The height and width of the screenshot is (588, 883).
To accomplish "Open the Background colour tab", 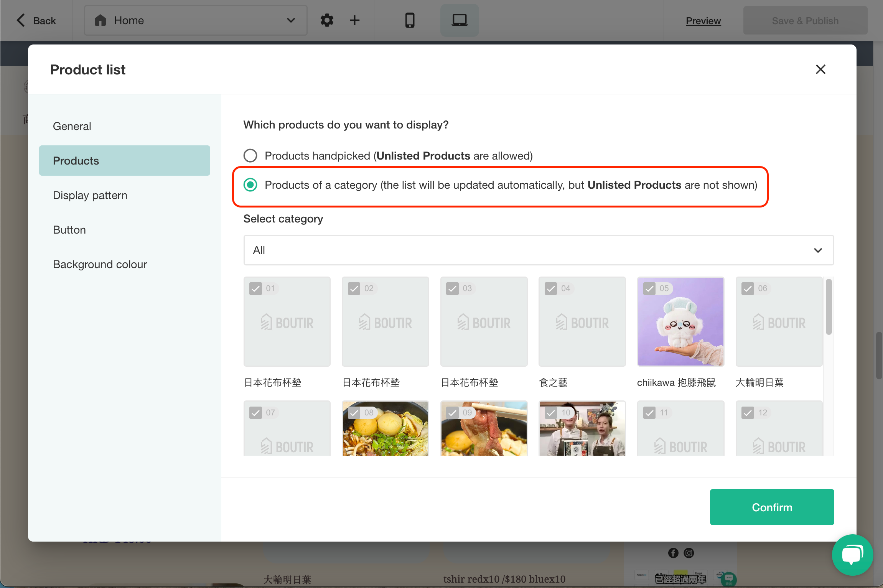I will [x=124, y=264].
